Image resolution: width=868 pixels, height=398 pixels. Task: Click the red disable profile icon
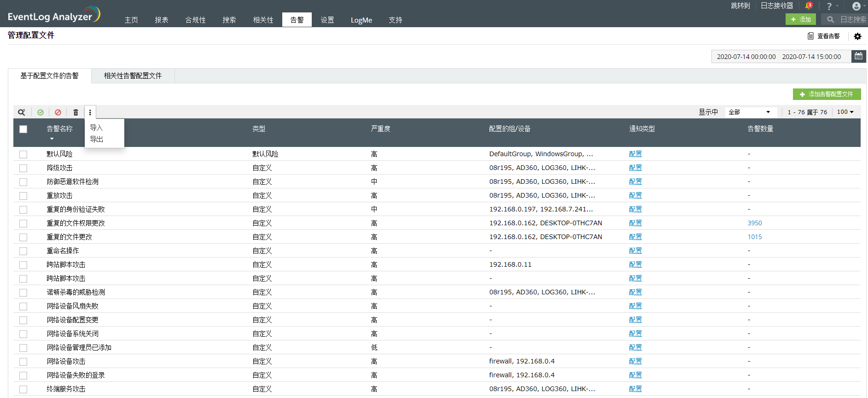tap(58, 112)
